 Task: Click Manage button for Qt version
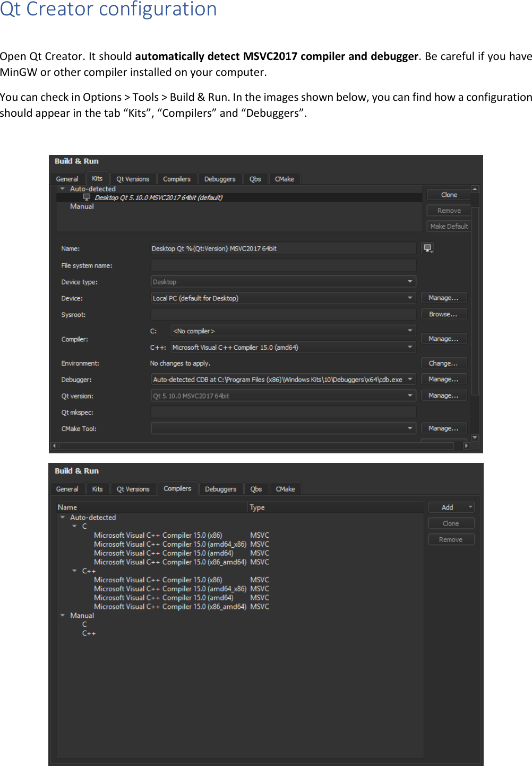[x=443, y=395]
